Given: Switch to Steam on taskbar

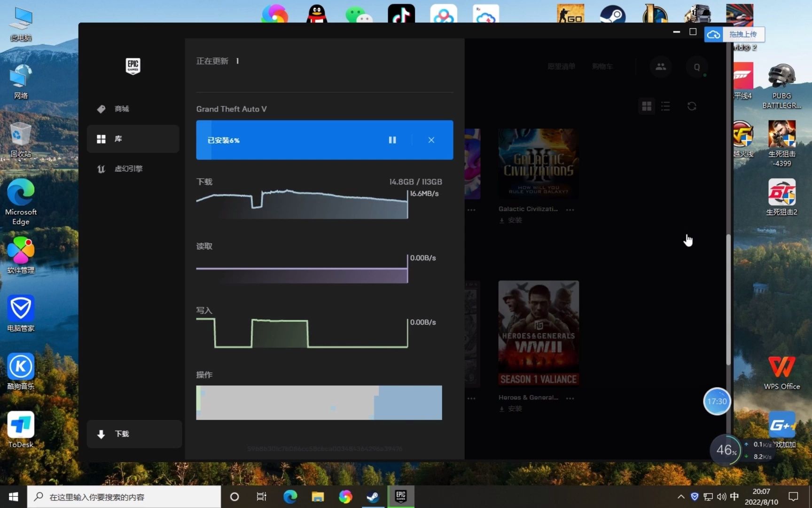Looking at the screenshot, I should [x=373, y=497].
